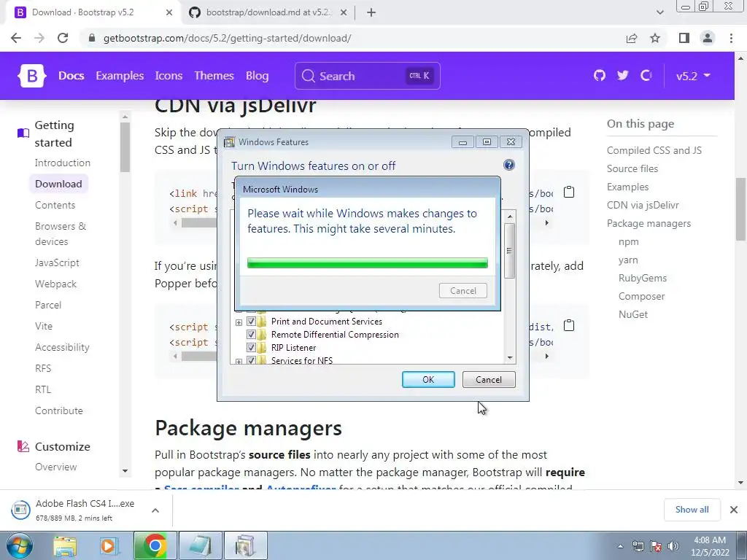Screen dimensions: 747x560
Task: Copy the link/script CDN code snippet
Action: click(x=569, y=192)
